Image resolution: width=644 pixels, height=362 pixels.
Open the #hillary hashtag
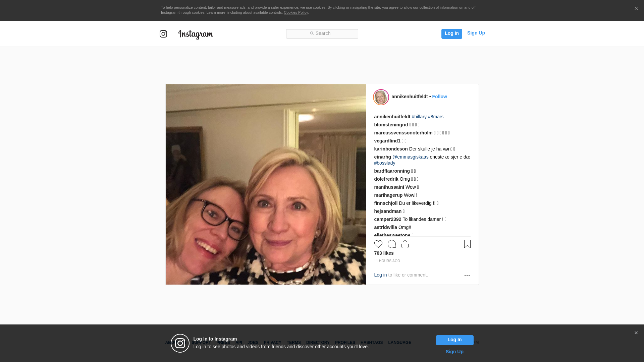tap(419, 117)
